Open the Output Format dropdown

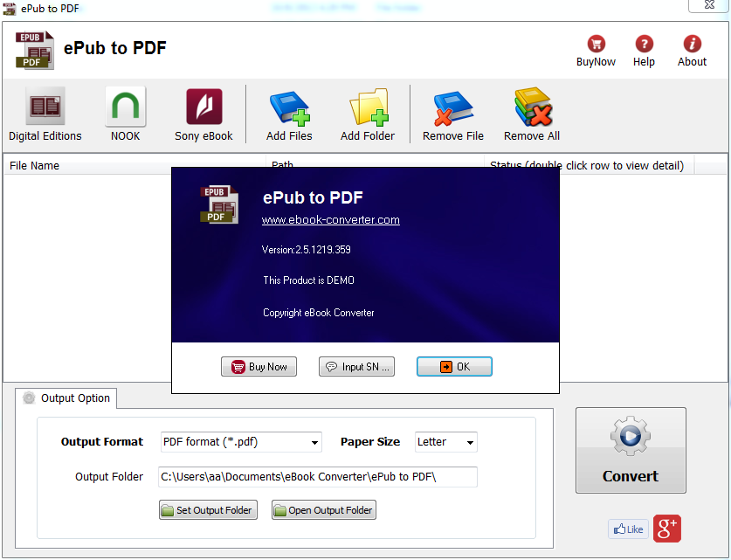pos(240,442)
